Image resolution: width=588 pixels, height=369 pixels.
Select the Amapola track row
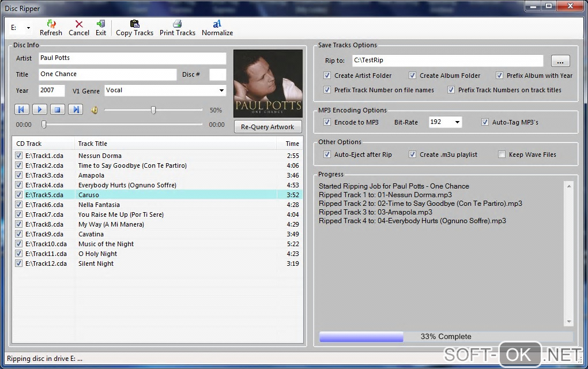(157, 175)
